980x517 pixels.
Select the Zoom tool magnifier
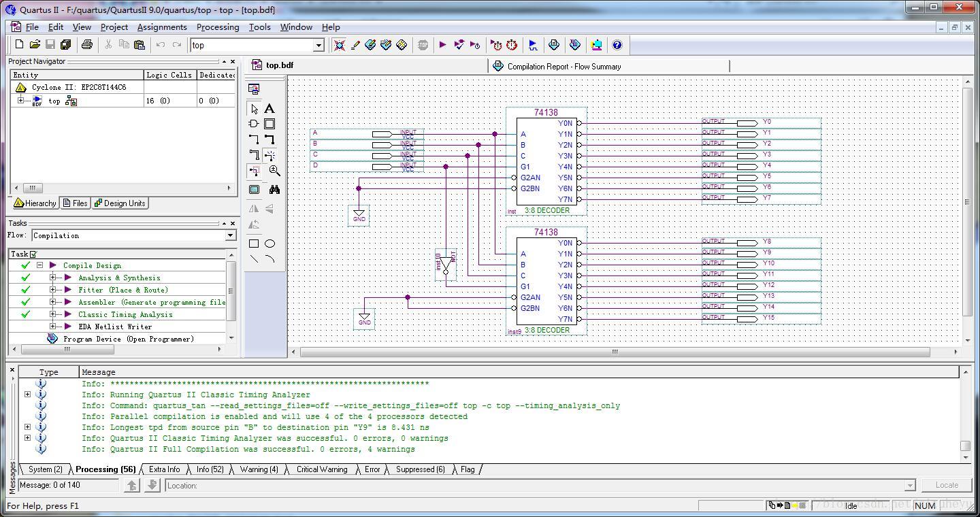[x=274, y=171]
